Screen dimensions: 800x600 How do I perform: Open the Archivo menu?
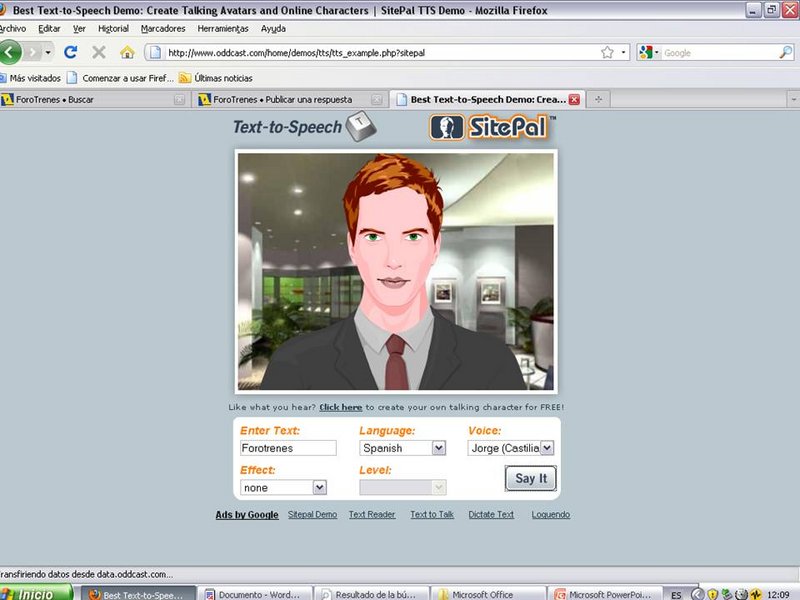[x=11, y=29]
